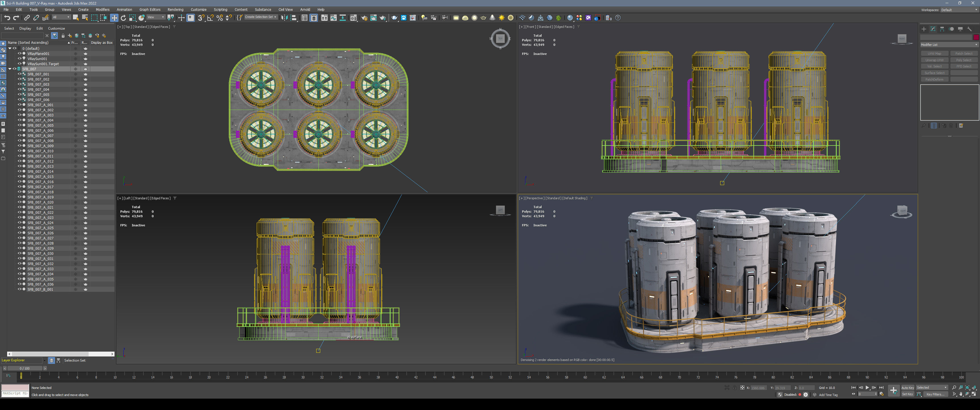The image size is (980, 410).
Task: Choose the Select Object arrow tool
Action: click(75, 17)
